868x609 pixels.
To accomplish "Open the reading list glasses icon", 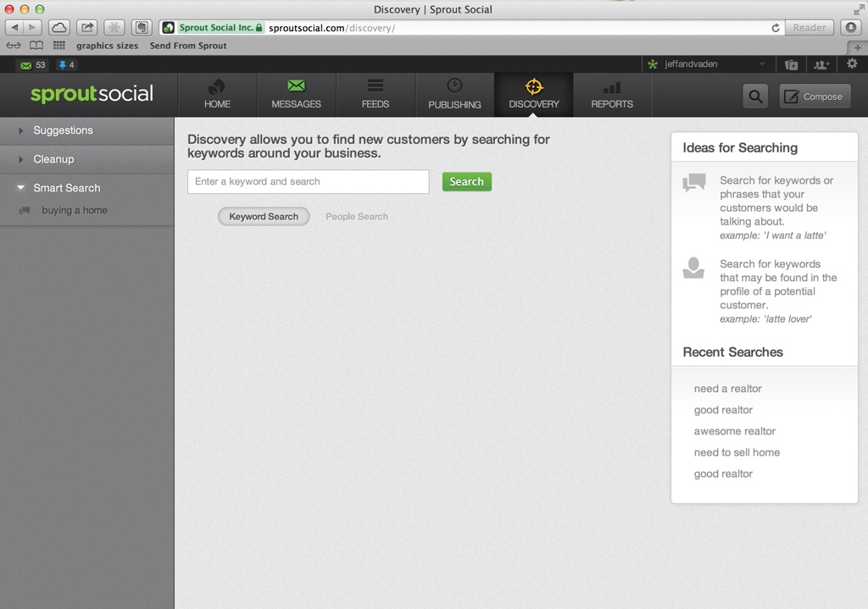I will tap(14, 46).
